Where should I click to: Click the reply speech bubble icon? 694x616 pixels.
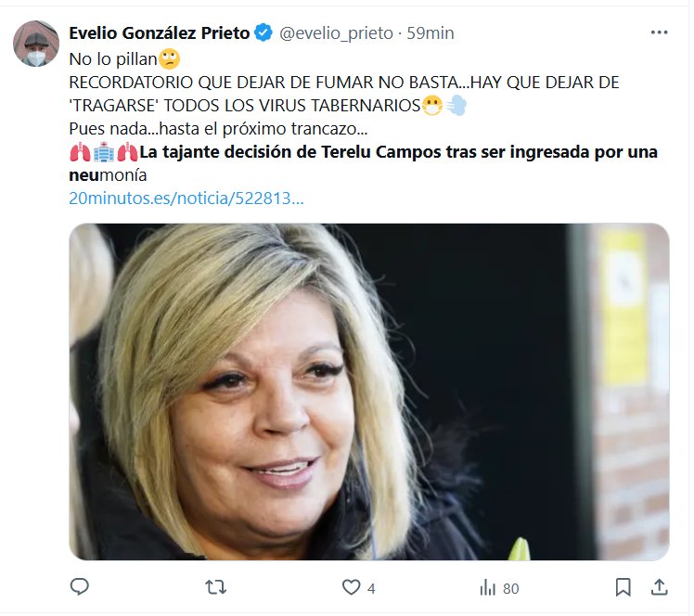coord(80,587)
